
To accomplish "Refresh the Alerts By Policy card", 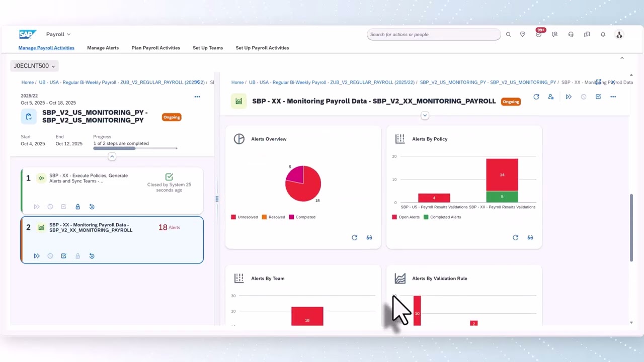I will point(516,237).
